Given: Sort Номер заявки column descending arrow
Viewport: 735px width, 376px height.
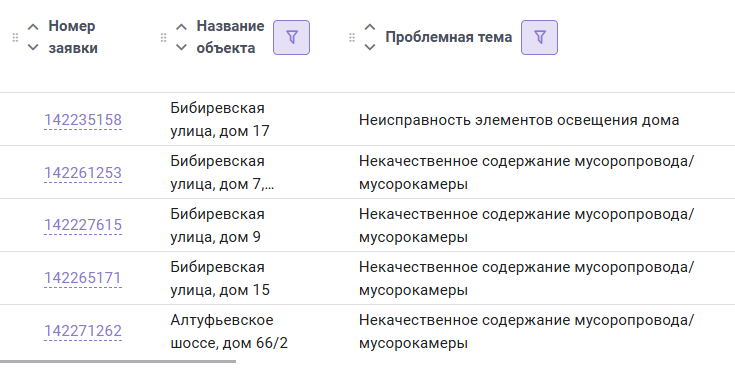Looking at the screenshot, I should [x=33, y=47].
